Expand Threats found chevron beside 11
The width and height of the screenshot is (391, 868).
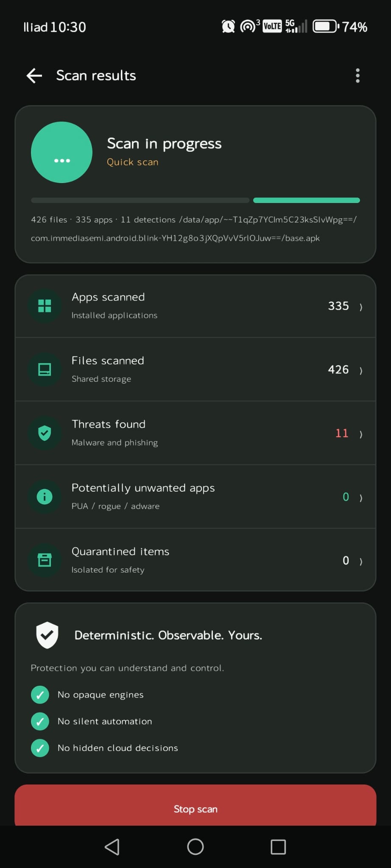[361, 434]
